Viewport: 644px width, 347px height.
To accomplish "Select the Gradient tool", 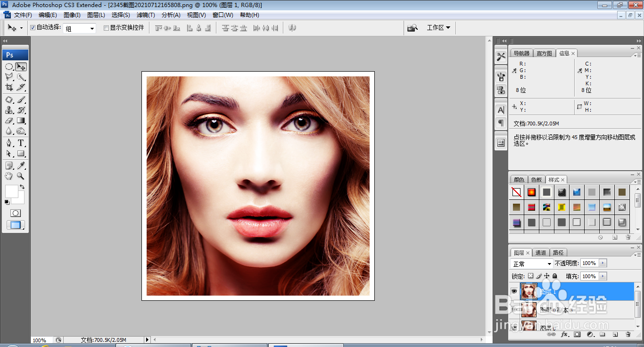I will pyautogui.click(x=21, y=121).
